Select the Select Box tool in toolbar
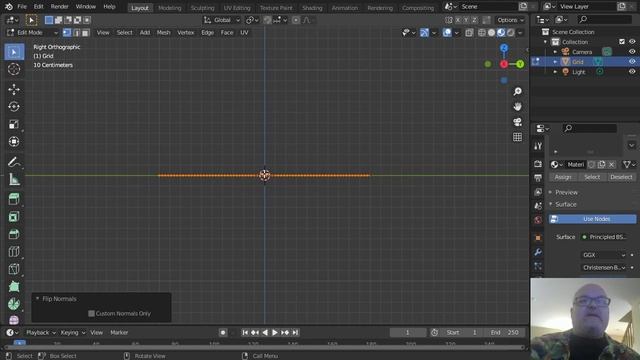This screenshot has width=640, height=360. pyautogui.click(x=14, y=52)
